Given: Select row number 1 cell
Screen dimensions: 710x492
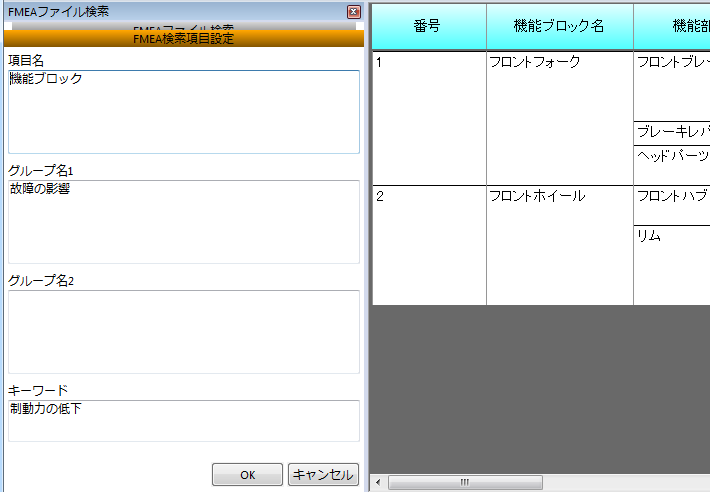Looking at the screenshot, I should (429, 117).
